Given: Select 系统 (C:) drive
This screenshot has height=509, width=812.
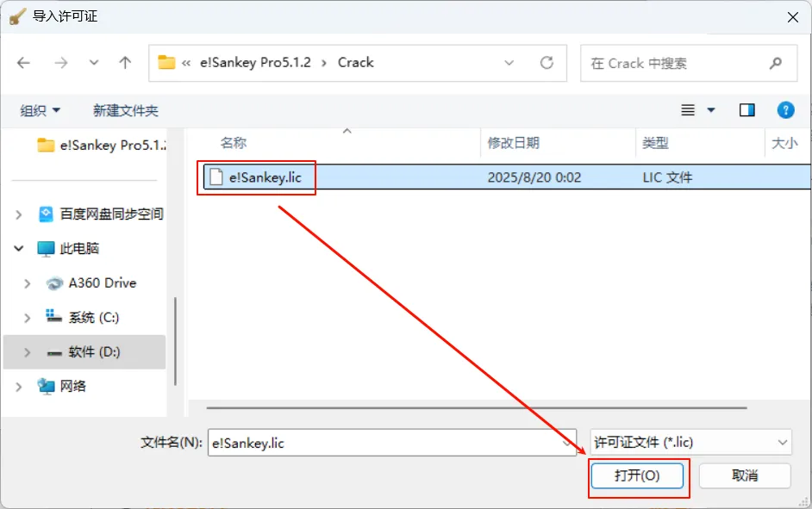Looking at the screenshot, I should click(x=83, y=317).
